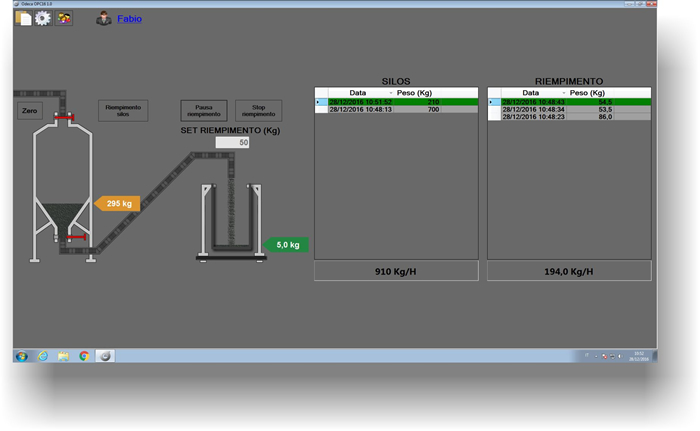Image resolution: width=700 pixels, height=431 pixels.
Task: Select the RIEMPIMENTO row dated 10:48:34
Action: [569, 109]
